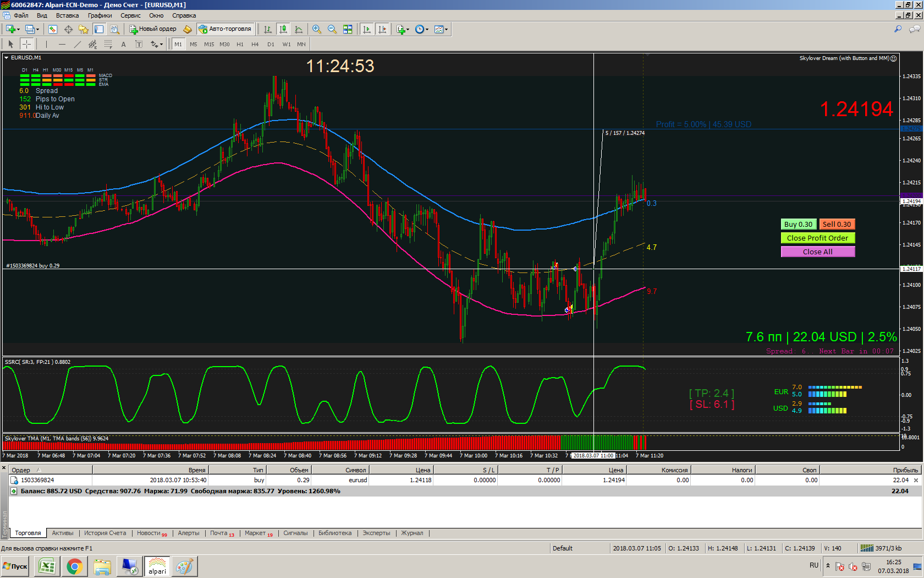This screenshot has width=924, height=578.
Task: Enable chart auto scroll icon
Action: (x=367, y=29)
